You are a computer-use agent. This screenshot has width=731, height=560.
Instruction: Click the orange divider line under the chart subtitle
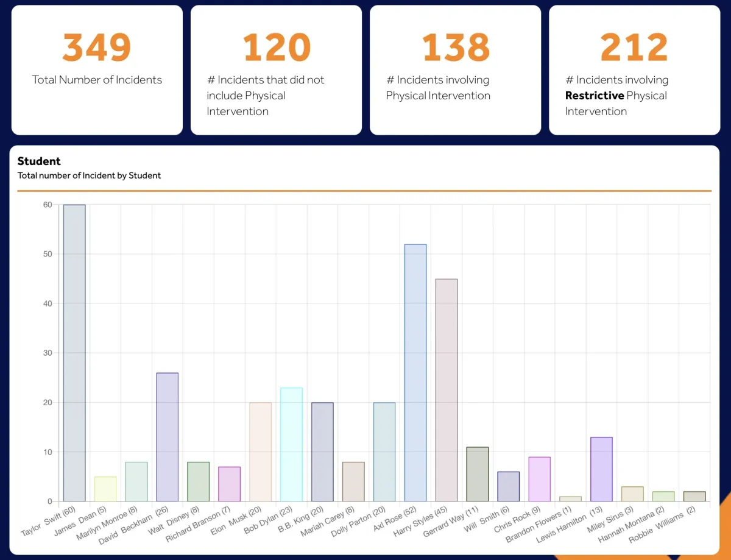pos(364,190)
